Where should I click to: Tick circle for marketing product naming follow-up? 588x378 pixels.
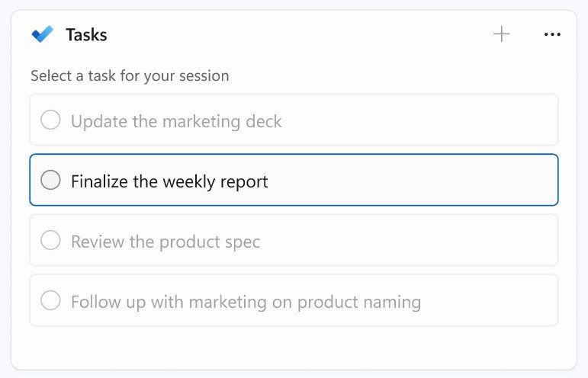point(50,301)
